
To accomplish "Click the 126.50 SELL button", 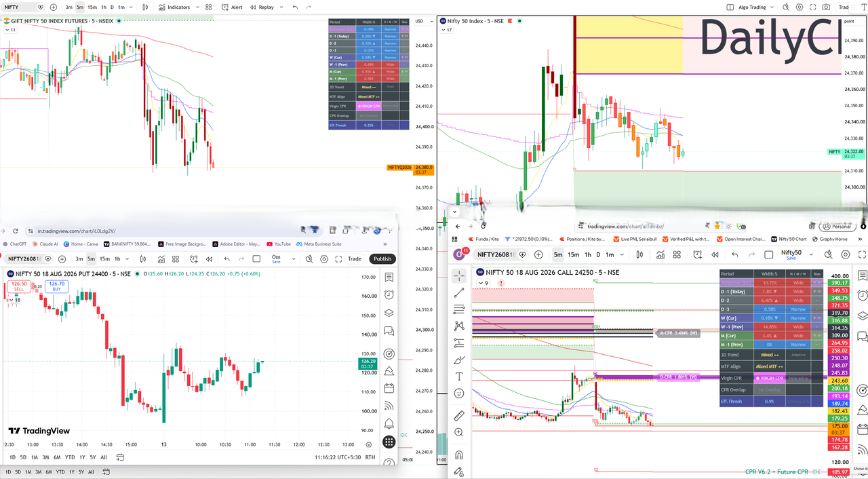I will coord(19,286).
